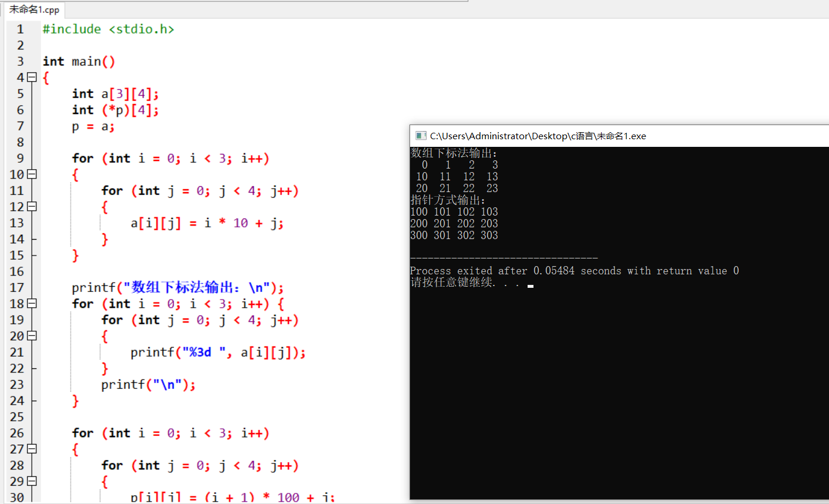
Task: Click console output row 0 1 2 3
Action: pos(459,164)
